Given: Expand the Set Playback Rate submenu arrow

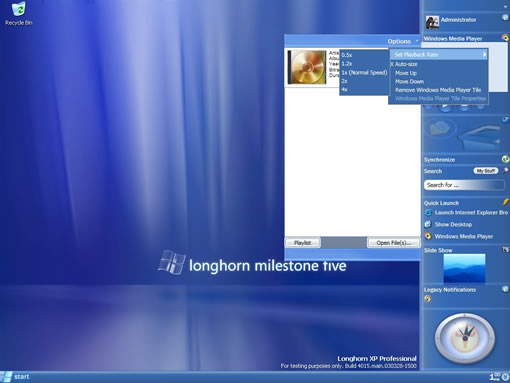Looking at the screenshot, I should pos(484,55).
